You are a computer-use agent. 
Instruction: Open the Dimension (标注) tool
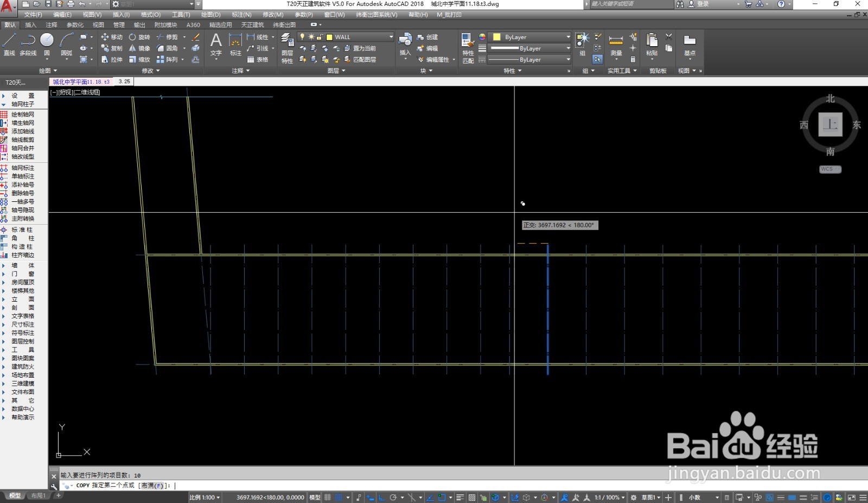click(235, 44)
